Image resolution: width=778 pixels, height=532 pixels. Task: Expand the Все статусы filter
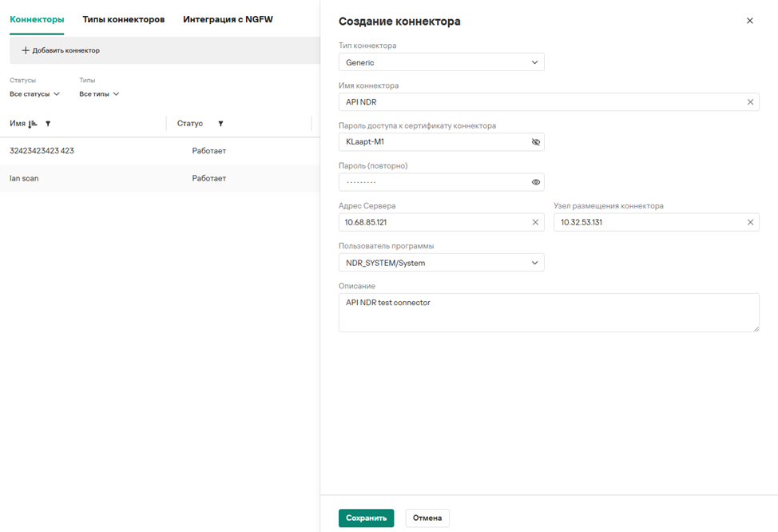pos(35,94)
